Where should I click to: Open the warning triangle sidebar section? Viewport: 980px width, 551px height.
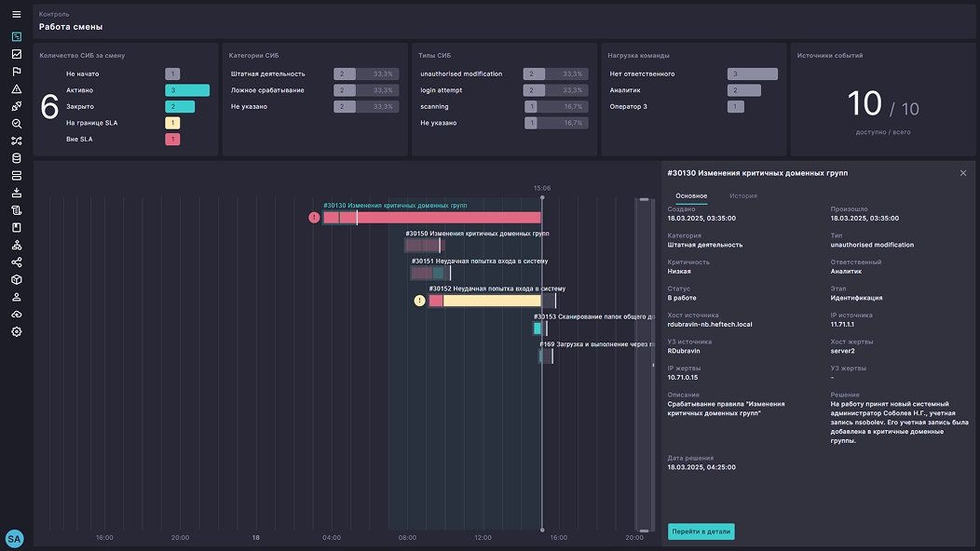tap(16, 89)
